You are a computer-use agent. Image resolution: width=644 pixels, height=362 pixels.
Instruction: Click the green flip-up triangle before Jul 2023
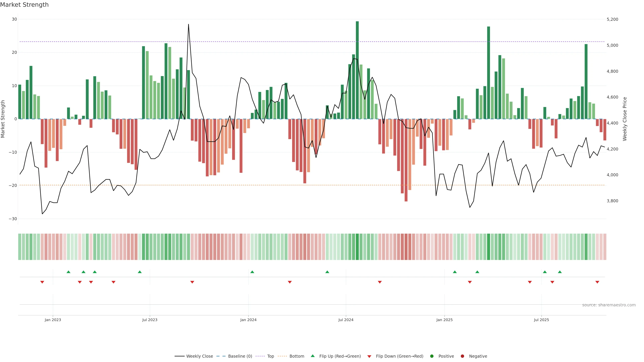coord(140,272)
